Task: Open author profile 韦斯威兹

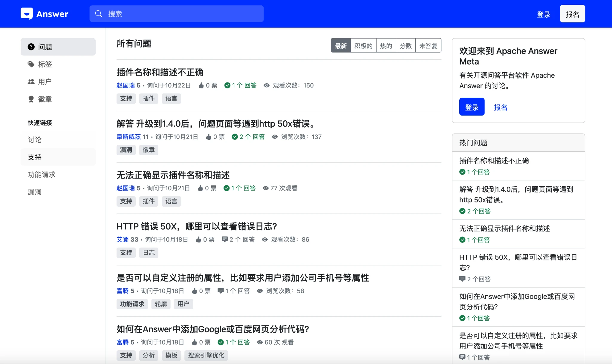Action: click(128, 137)
